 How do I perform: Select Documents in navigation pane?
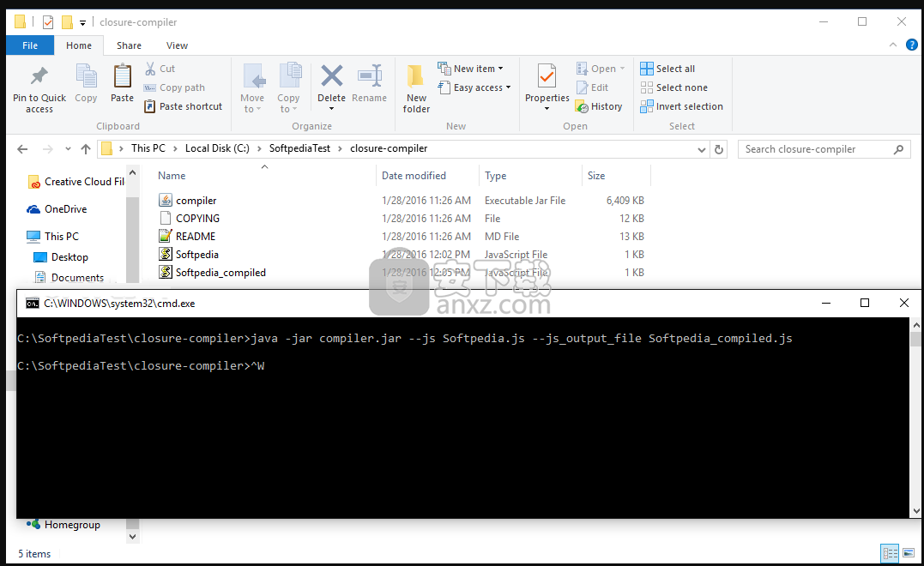point(69,277)
